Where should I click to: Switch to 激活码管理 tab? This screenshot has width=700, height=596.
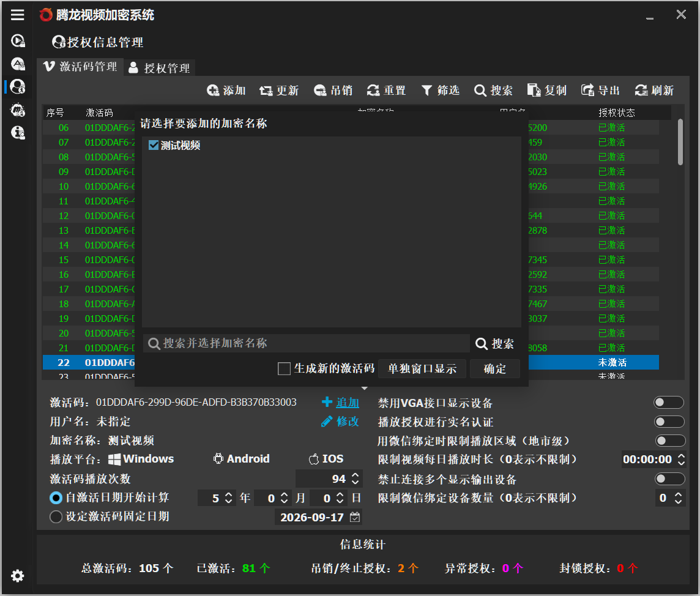pos(80,67)
